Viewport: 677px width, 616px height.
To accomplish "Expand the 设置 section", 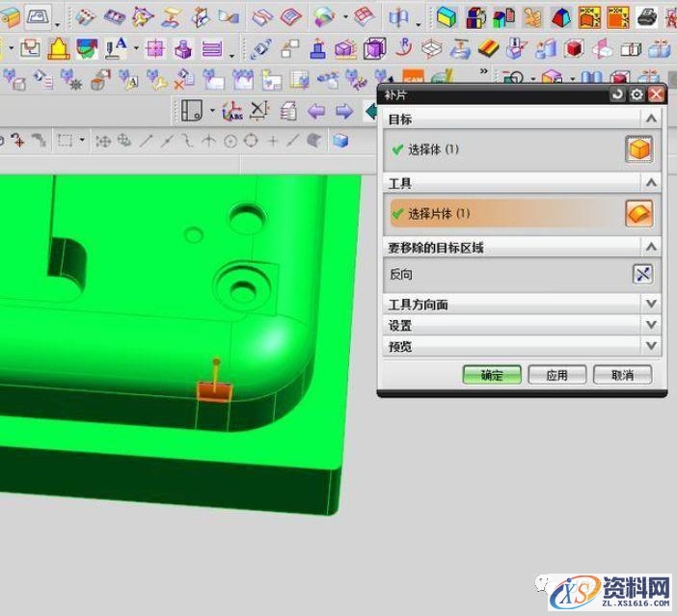I will click(x=651, y=324).
